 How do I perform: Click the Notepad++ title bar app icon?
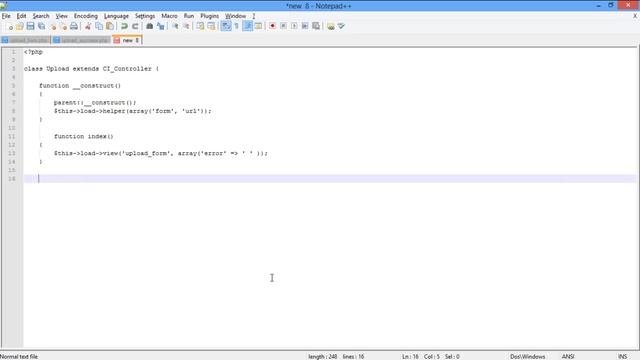click(x=4, y=5)
